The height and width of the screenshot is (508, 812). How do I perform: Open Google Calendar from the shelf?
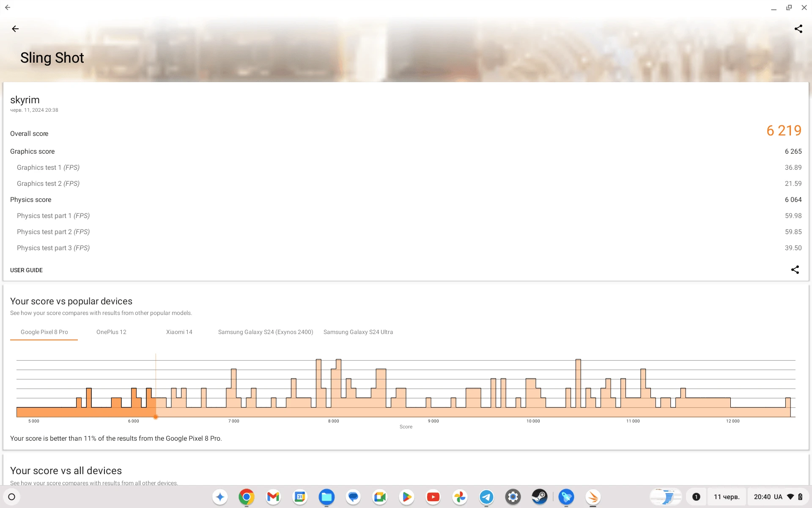pyautogui.click(x=300, y=497)
